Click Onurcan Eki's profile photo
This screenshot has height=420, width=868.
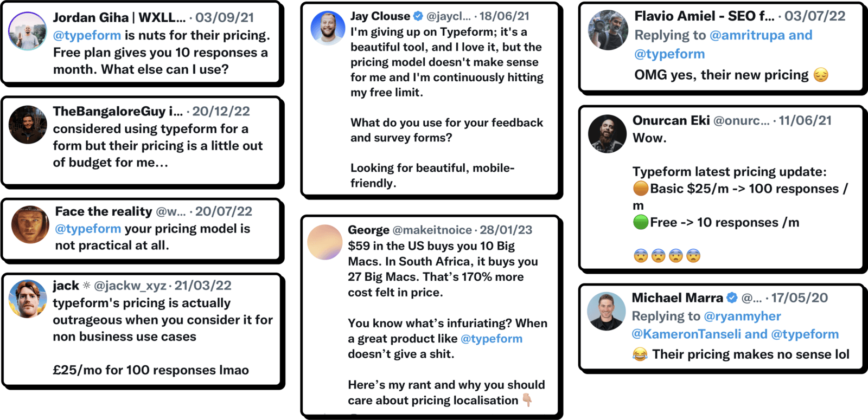pos(608,134)
